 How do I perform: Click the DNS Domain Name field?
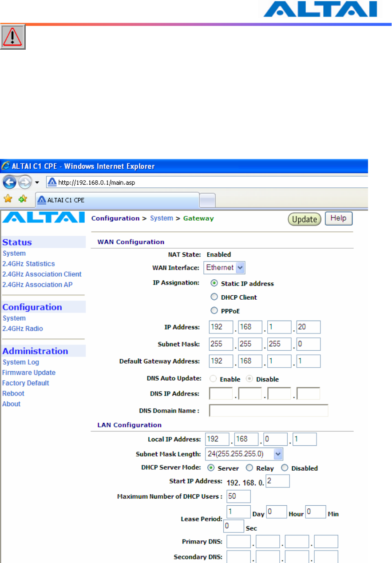[269, 410]
